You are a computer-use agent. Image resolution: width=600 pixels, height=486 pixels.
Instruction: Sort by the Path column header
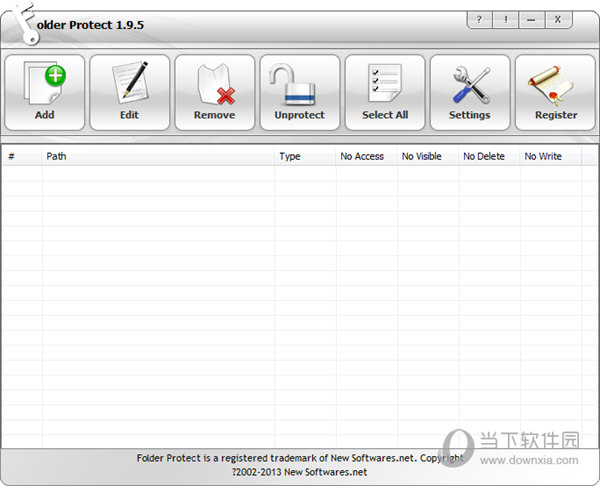[x=158, y=156]
